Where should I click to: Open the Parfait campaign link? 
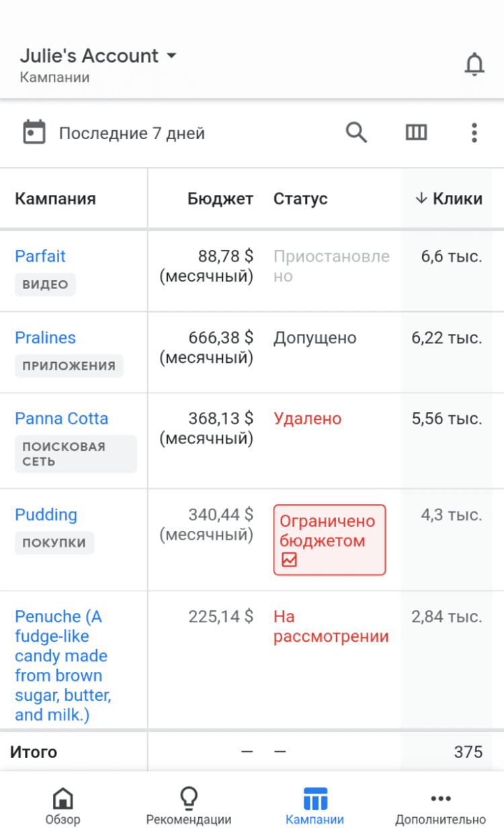(x=40, y=256)
